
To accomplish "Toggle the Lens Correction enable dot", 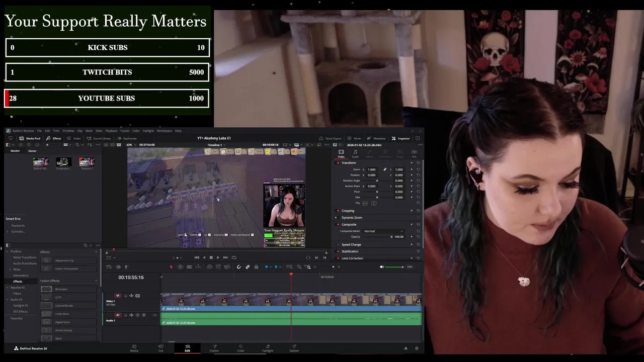I will [x=338, y=258].
